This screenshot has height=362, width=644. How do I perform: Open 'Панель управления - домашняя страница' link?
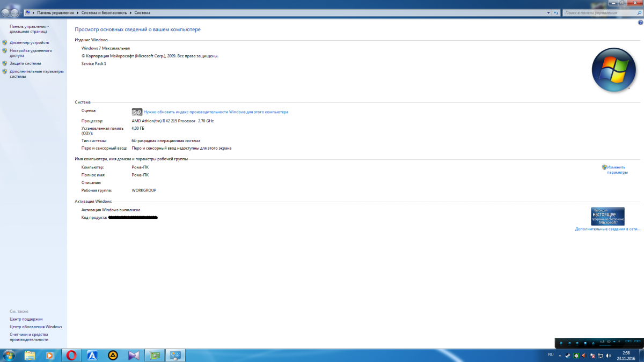29,28
